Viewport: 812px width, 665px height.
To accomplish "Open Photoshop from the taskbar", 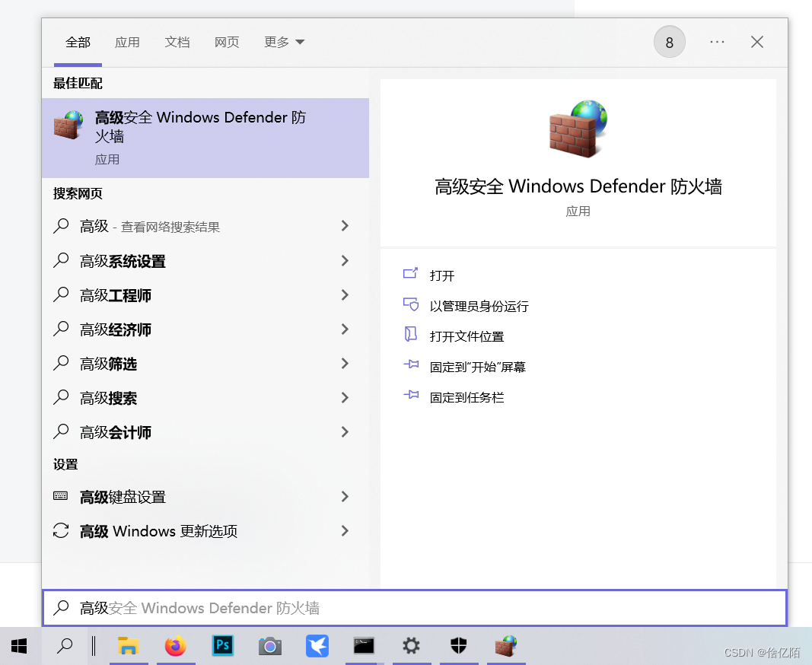I will pyautogui.click(x=223, y=645).
